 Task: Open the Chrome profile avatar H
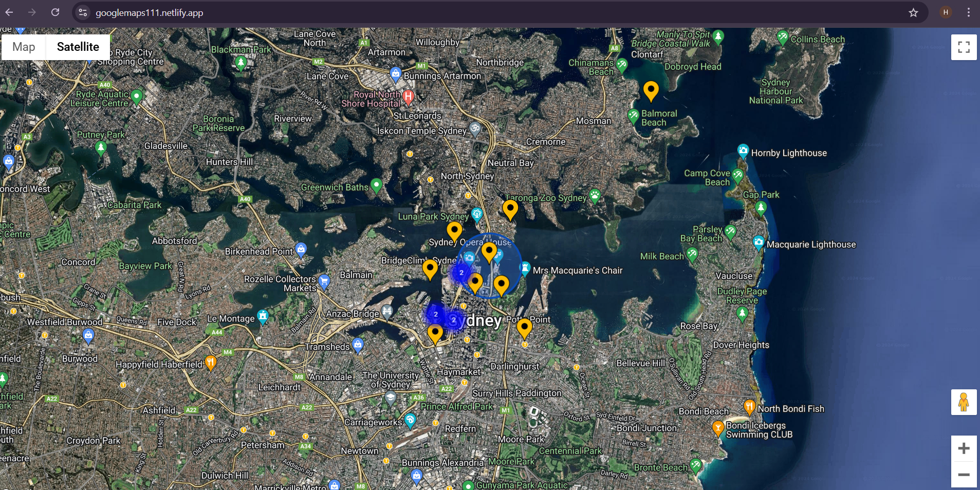[x=946, y=12]
